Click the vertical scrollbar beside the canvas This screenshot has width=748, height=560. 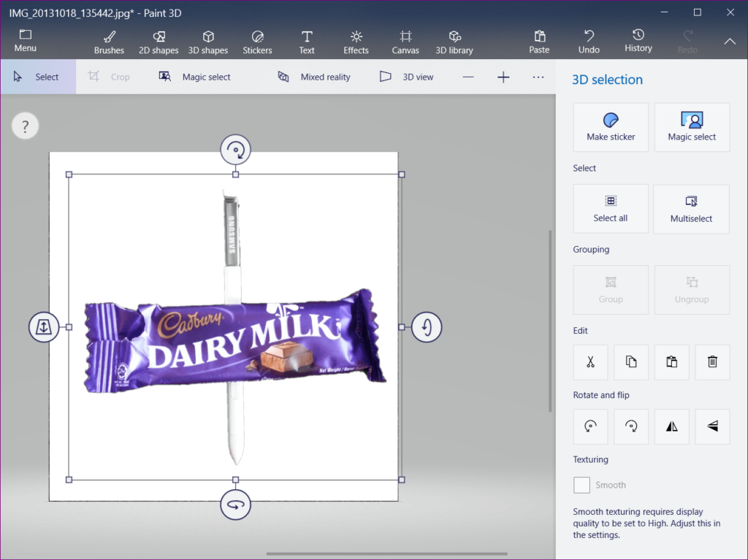[550, 321]
